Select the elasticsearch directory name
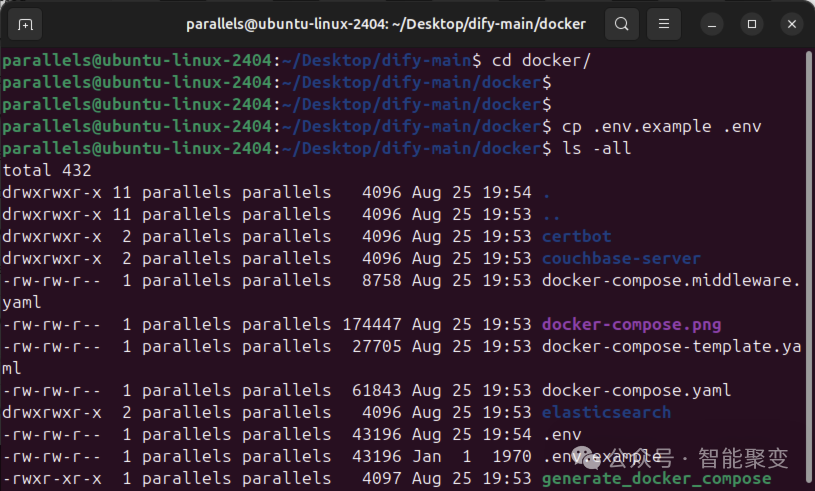The width and height of the screenshot is (815, 491). pos(606,413)
